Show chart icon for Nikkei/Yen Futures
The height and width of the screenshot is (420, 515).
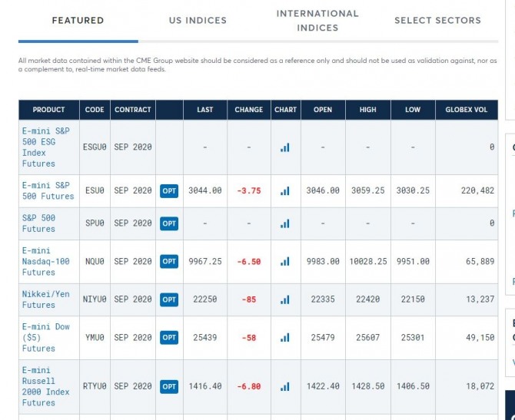[x=285, y=299]
